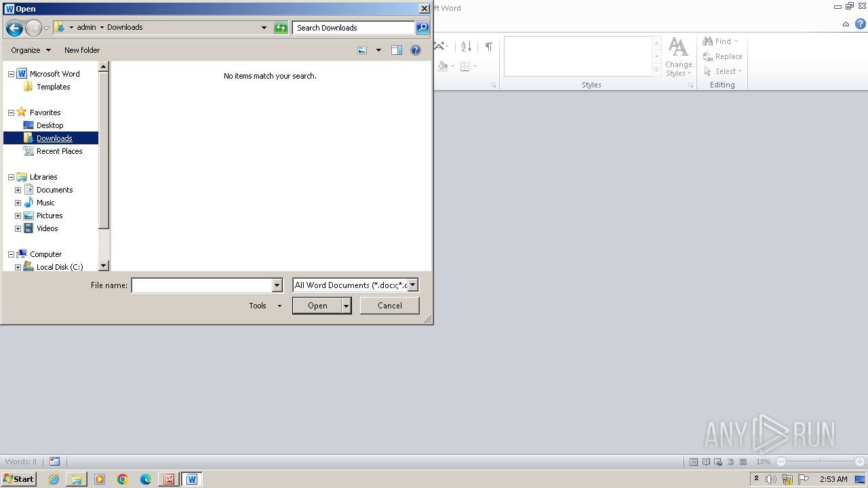Toggle show paragraph marks in Word's ribbon

pos(488,47)
